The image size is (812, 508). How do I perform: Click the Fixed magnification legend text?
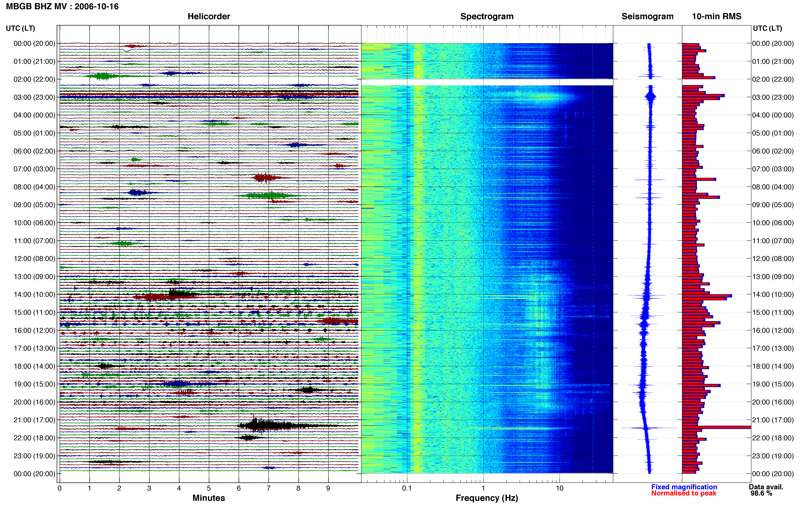click(x=684, y=487)
